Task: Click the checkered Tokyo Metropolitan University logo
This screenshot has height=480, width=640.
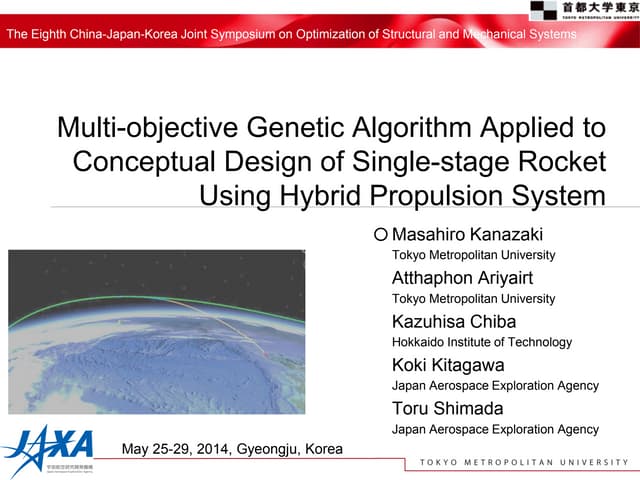Action: point(543,10)
